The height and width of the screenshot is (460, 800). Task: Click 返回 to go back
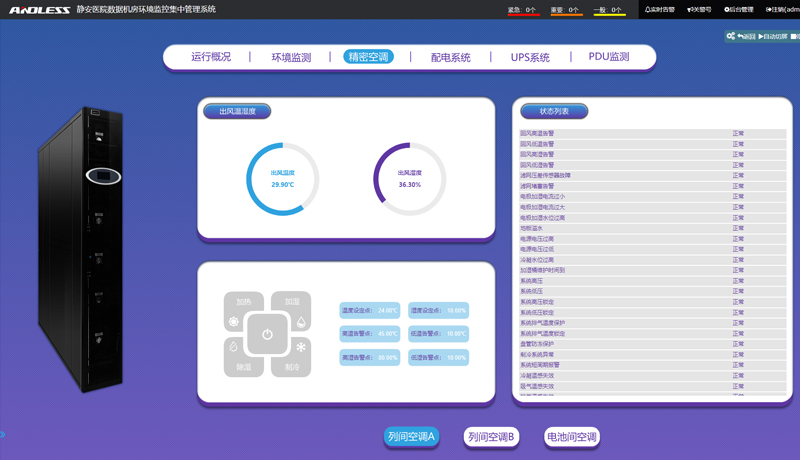click(x=747, y=37)
